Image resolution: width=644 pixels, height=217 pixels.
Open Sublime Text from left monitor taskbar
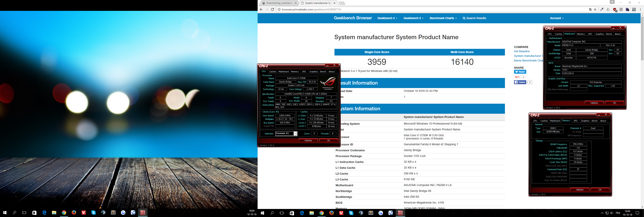pos(113,213)
